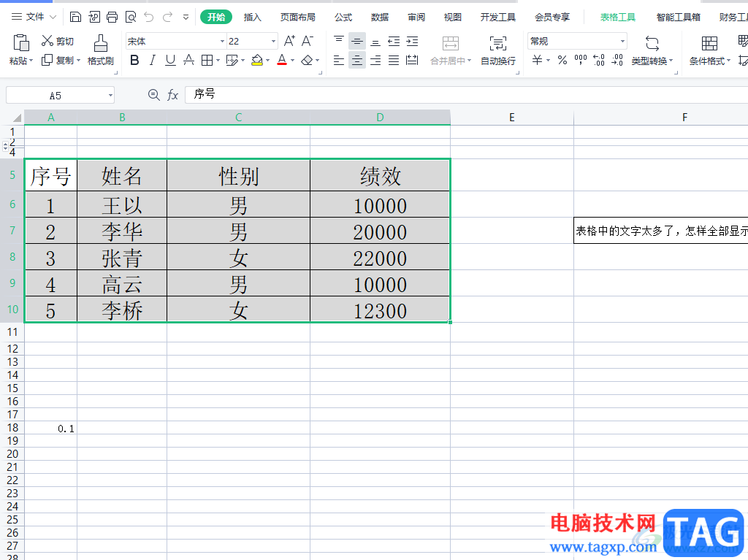Switch to 公式 Formulas tab
748x560 pixels.
pos(343,18)
